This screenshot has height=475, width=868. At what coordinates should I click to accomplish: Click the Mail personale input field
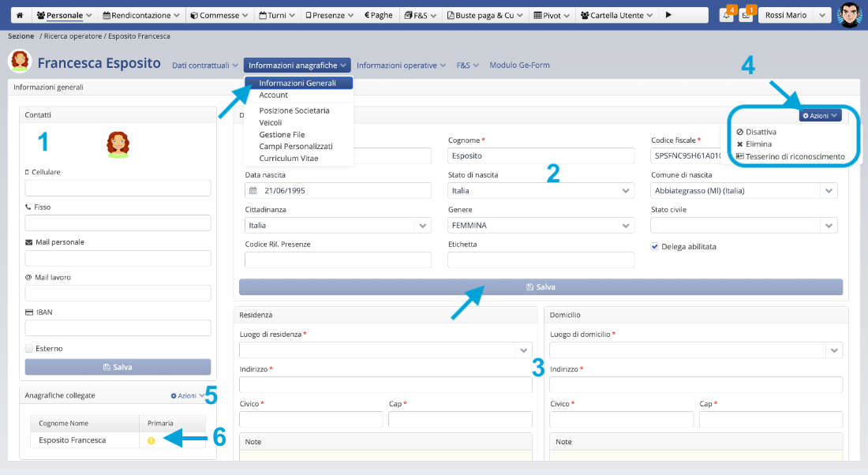[x=118, y=258]
